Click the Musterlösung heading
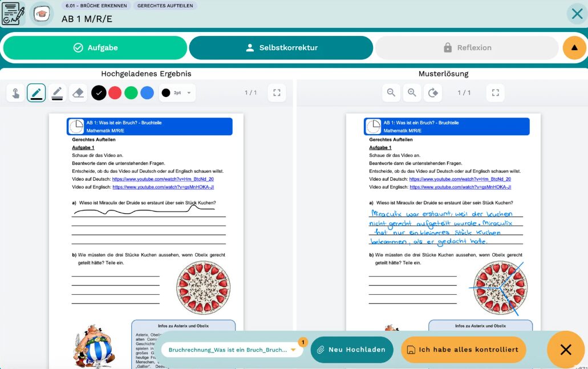The image size is (588, 369). [x=443, y=74]
